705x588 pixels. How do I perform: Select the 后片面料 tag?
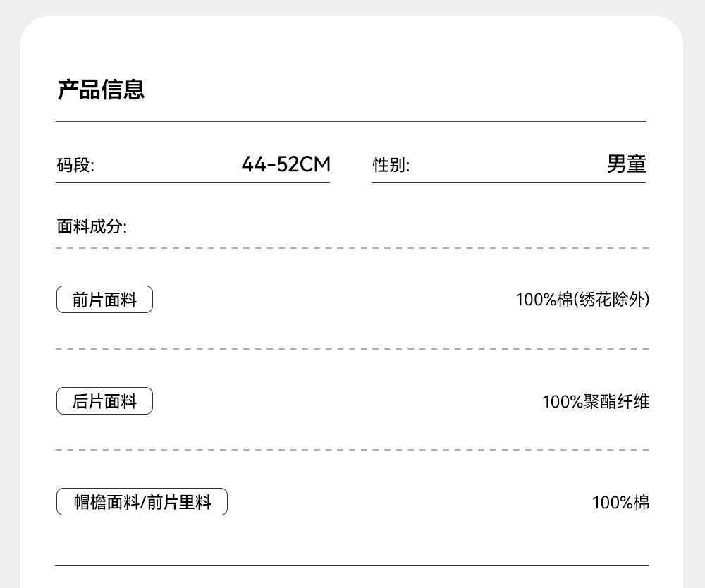[x=104, y=402]
